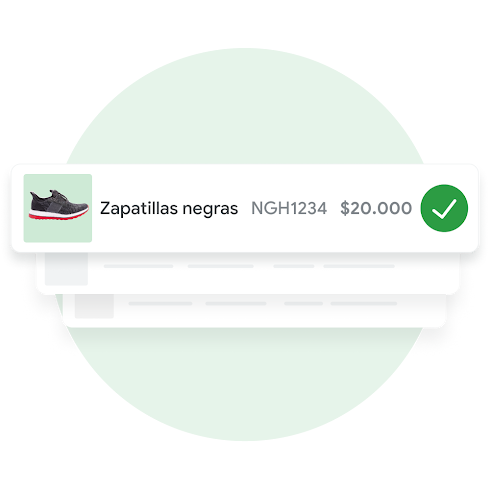
Task: Click second placeholder line in second card
Action: (x=221, y=266)
